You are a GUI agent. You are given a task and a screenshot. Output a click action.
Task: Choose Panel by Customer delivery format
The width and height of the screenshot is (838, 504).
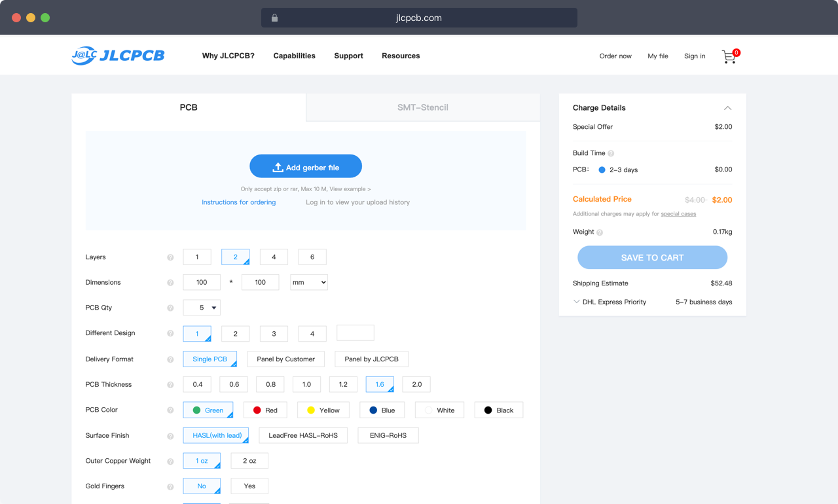pos(286,359)
